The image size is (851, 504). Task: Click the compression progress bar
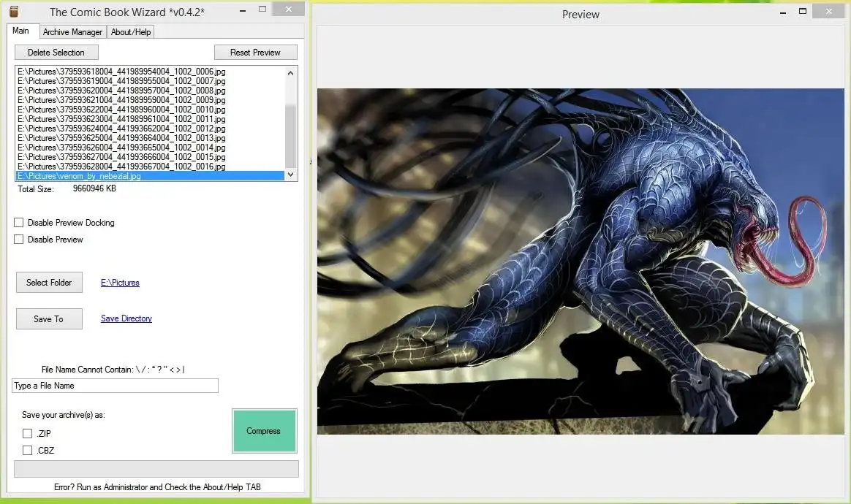click(156, 469)
